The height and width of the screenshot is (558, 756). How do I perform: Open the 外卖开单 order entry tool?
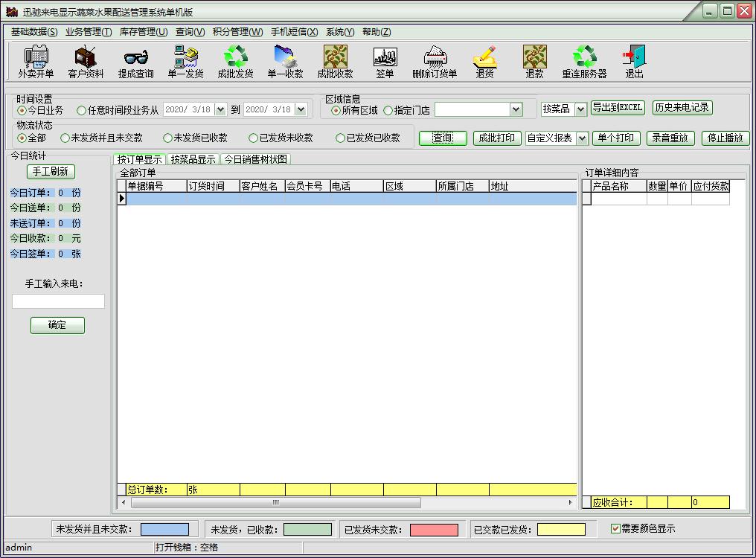coord(36,62)
